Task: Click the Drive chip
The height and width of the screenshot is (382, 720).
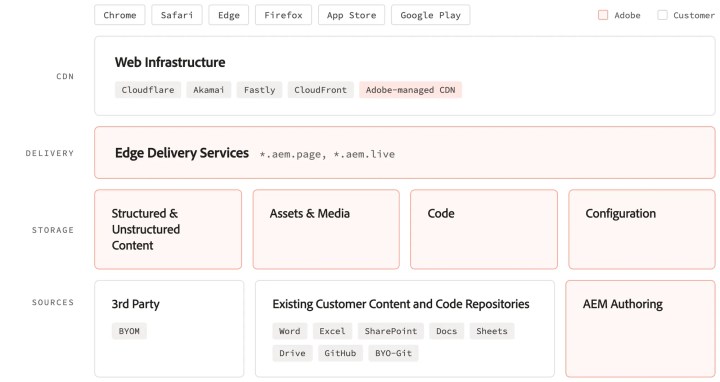Action: tap(292, 353)
